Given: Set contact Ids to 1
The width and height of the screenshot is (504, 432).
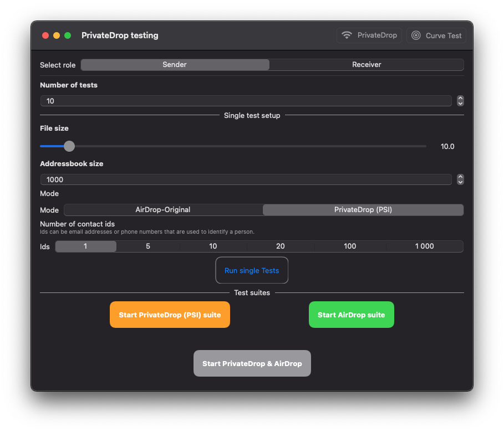Looking at the screenshot, I should click(85, 246).
